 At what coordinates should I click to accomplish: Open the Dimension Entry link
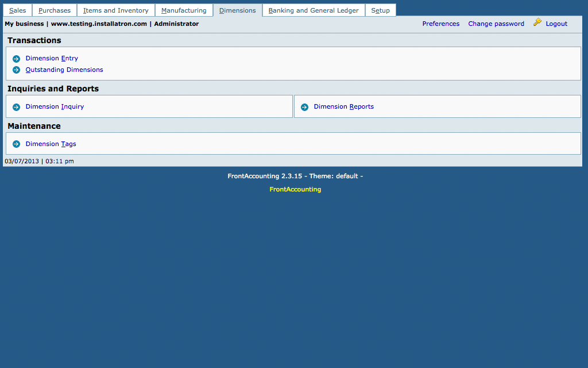click(52, 58)
